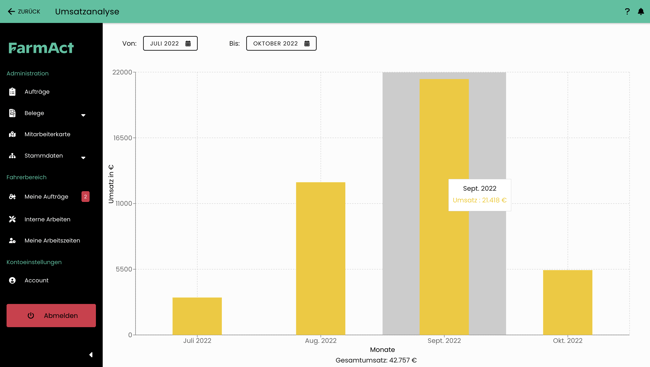Viewport: 650px width, 367px height.
Task: Click the Aug. 2022 axis label
Action: point(320,341)
